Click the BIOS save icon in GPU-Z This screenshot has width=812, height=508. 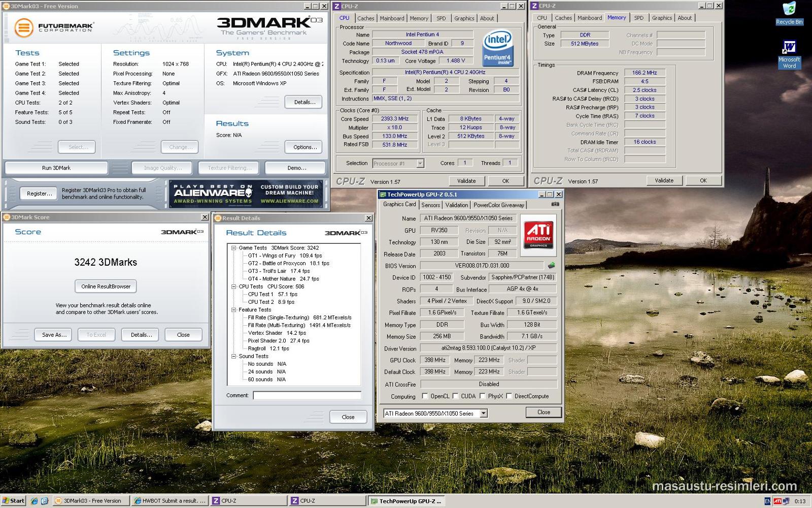pyautogui.click(x=551, y=265)
